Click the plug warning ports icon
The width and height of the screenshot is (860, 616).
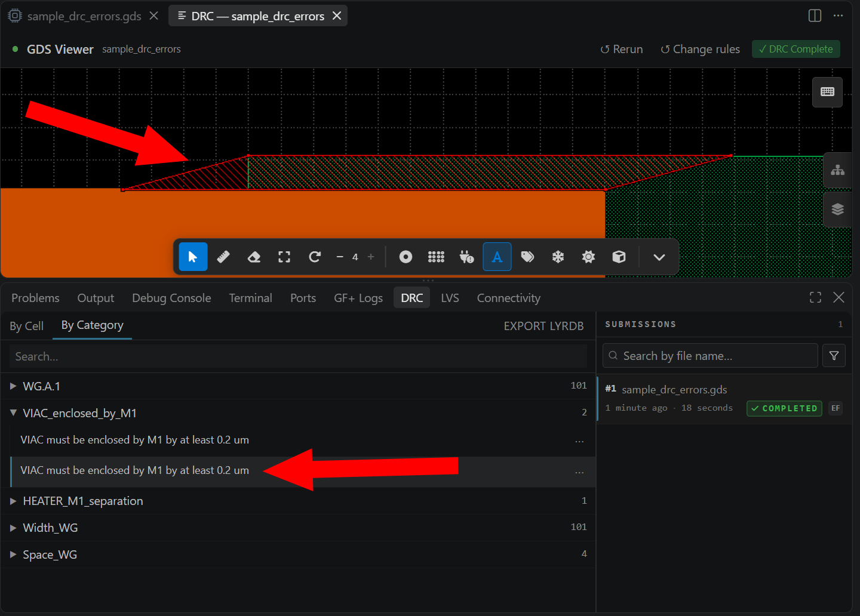coord(466,257)
